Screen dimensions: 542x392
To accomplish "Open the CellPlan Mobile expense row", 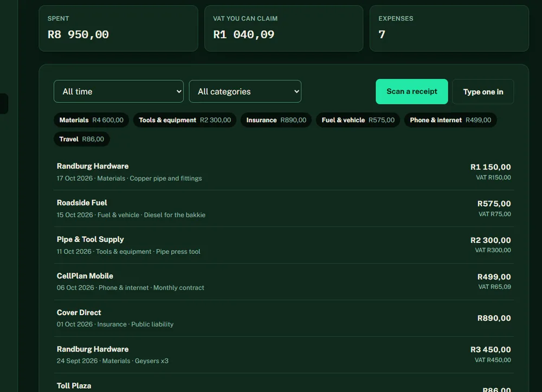I will (284, 282).
